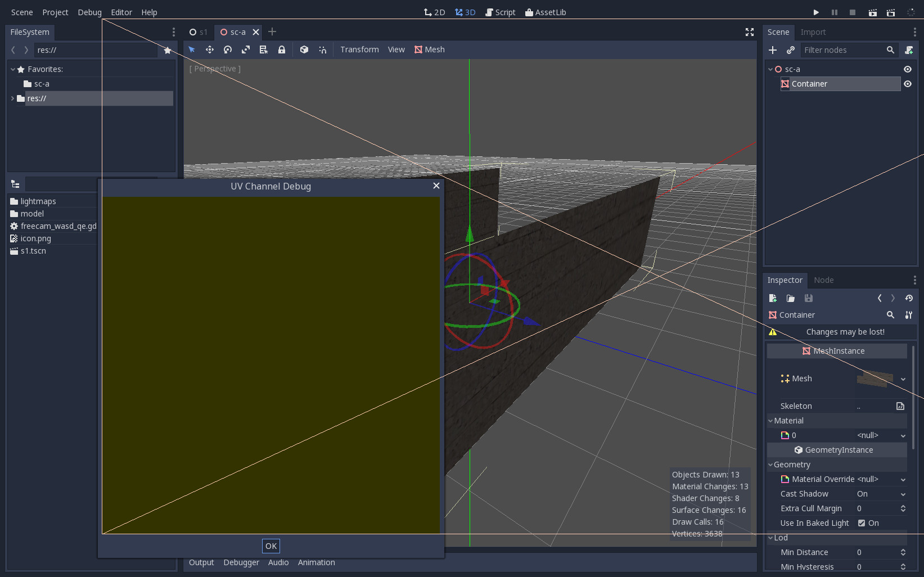Open the viewport Mesh menu
The height and width of the screenshot is (577, 924).
point(430,49)
